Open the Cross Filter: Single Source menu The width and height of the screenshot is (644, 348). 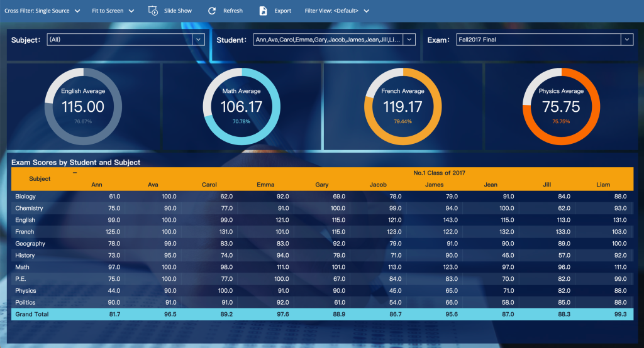[x=42, y=11]
